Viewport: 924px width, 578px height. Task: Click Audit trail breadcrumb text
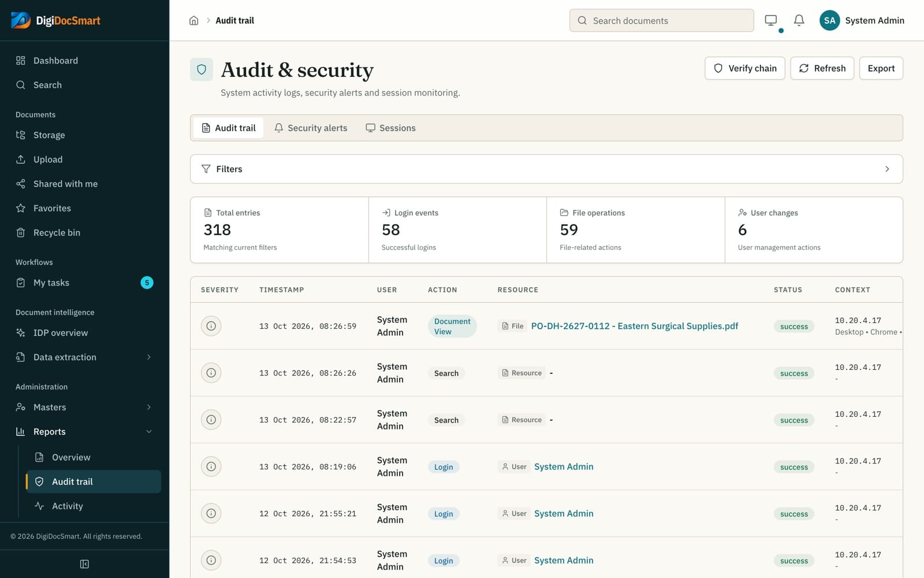[x=234, y=20]
